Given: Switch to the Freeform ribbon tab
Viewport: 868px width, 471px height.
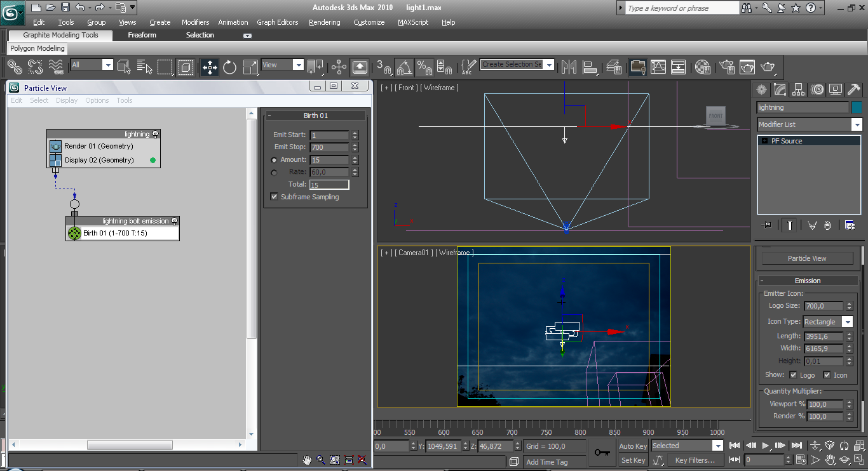Looking at the screenshot, I should (142, 36).
